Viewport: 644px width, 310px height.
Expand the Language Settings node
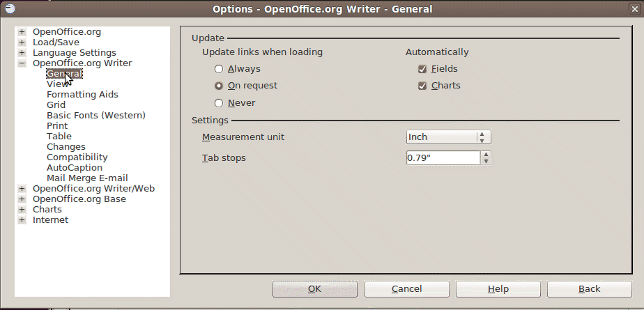click(22, 53)
